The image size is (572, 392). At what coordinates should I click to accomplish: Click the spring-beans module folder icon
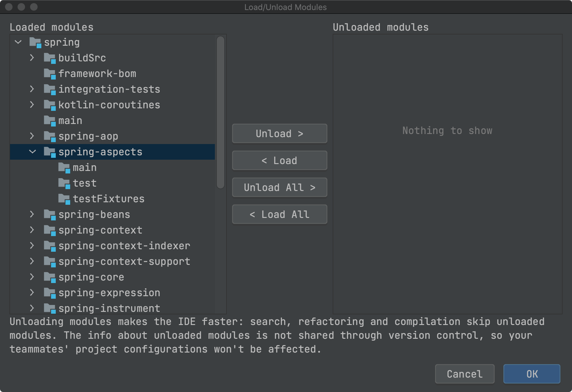click(49, 214)
